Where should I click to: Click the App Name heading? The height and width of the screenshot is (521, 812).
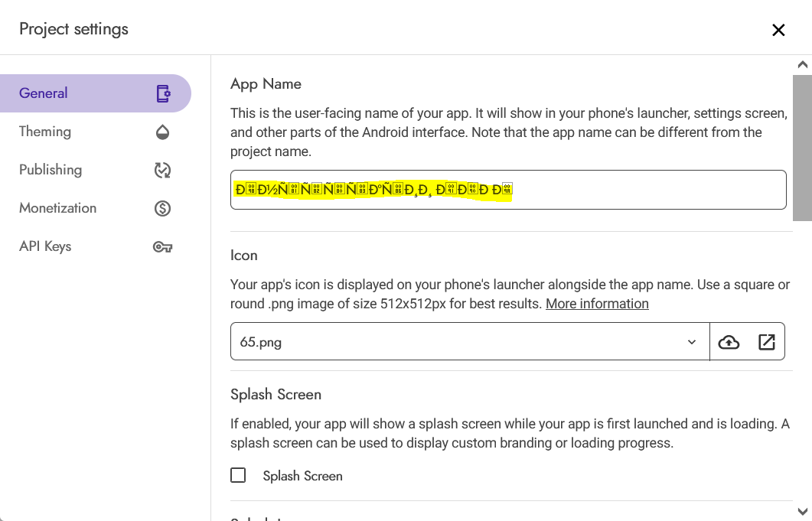click(266, 84)
